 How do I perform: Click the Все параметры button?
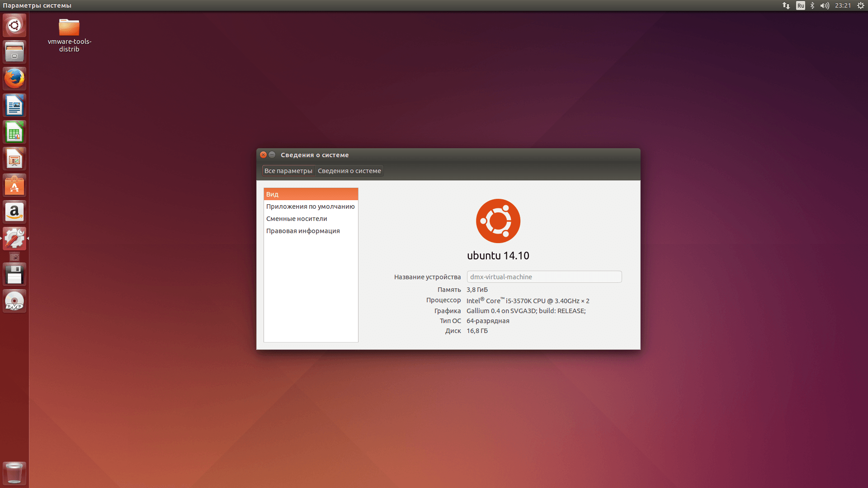288,171
